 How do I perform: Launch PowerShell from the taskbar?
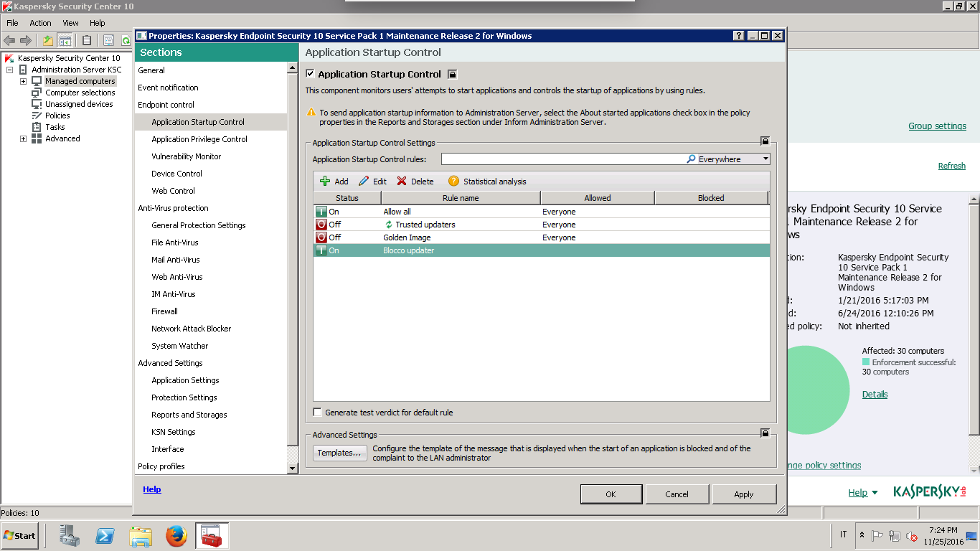pos(105,535)
